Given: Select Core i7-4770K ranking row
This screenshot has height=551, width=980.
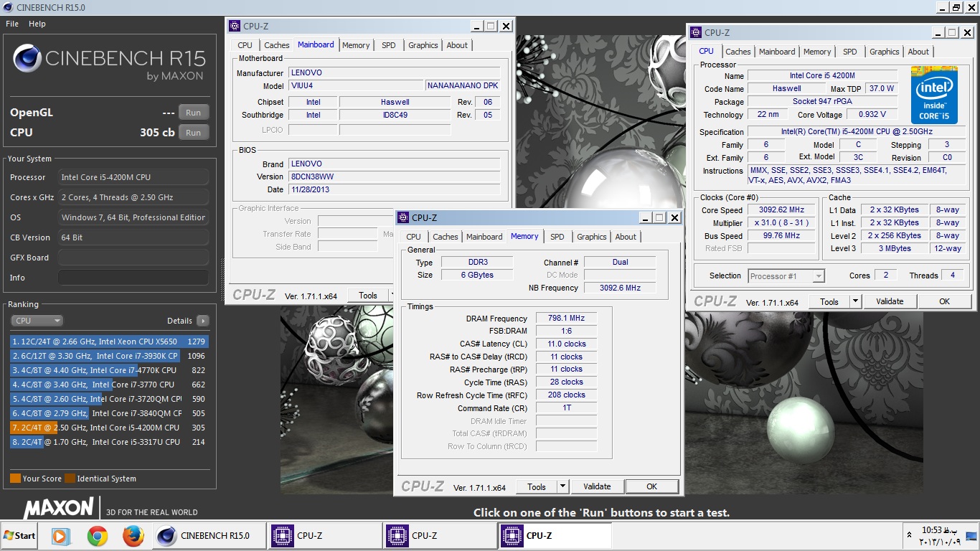Looking at the screenshot, I should pos(109,370).
